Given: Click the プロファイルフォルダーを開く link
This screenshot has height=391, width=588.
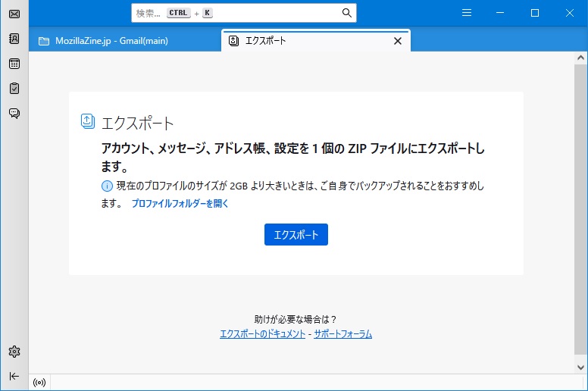Looking at the screenshot, I should pos(180,204).
